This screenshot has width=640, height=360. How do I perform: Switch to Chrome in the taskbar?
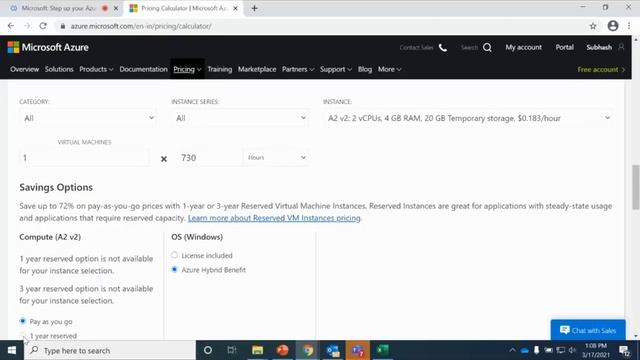point(308,350)
